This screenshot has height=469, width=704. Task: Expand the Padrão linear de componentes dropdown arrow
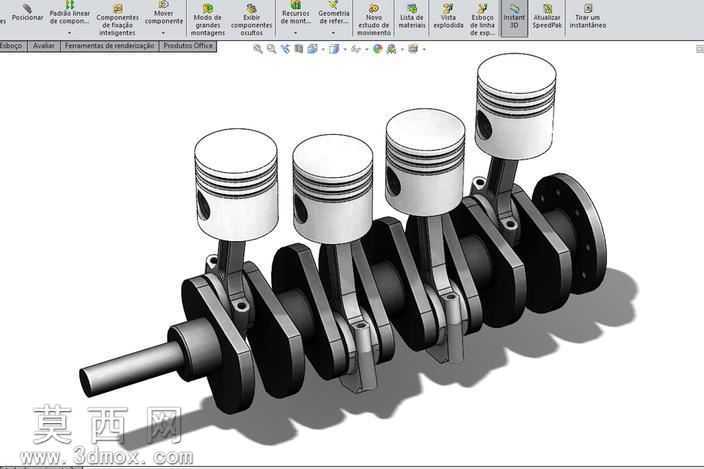[70, 33]
